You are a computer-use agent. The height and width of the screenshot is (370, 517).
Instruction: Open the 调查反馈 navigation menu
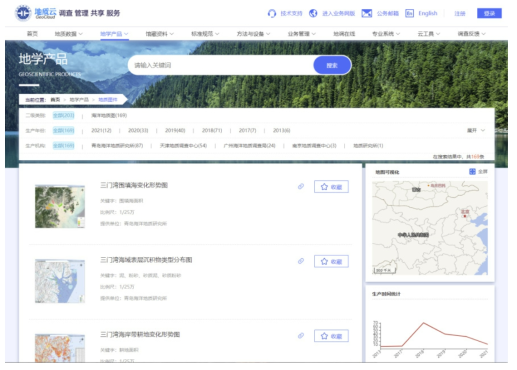coord(471,34)
